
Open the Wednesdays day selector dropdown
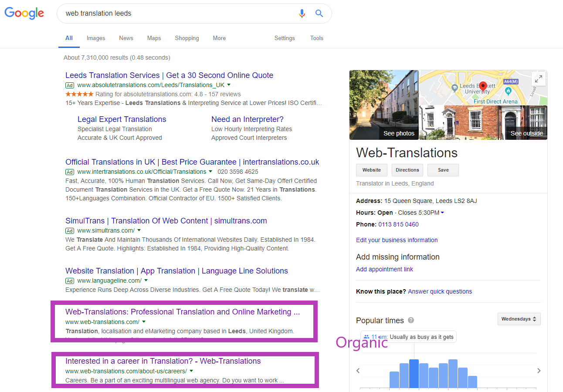tap(519, 319)
